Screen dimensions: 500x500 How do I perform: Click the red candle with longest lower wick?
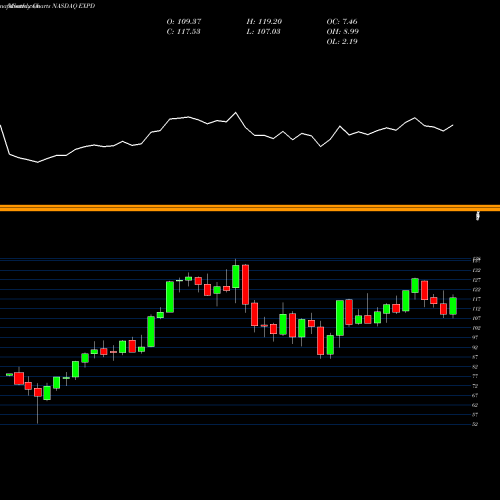(38, 392)
